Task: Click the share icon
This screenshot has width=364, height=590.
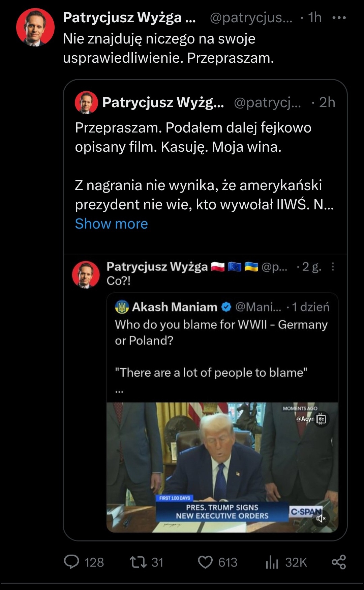Action: tap(339, 562)
